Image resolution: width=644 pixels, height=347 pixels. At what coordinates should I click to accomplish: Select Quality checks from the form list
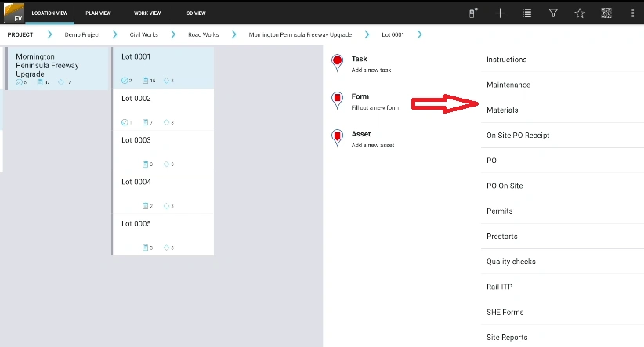(511, 262)
